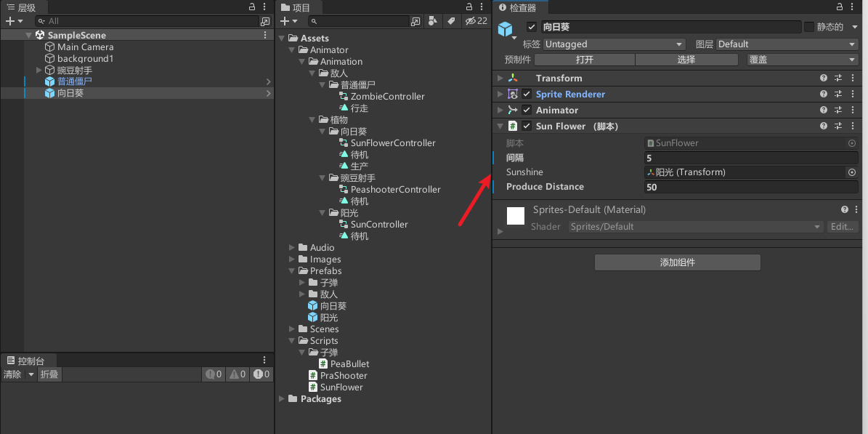Click the 添加组件 add component button
Viewport: 868px width, 434px height.
[678, 262]
